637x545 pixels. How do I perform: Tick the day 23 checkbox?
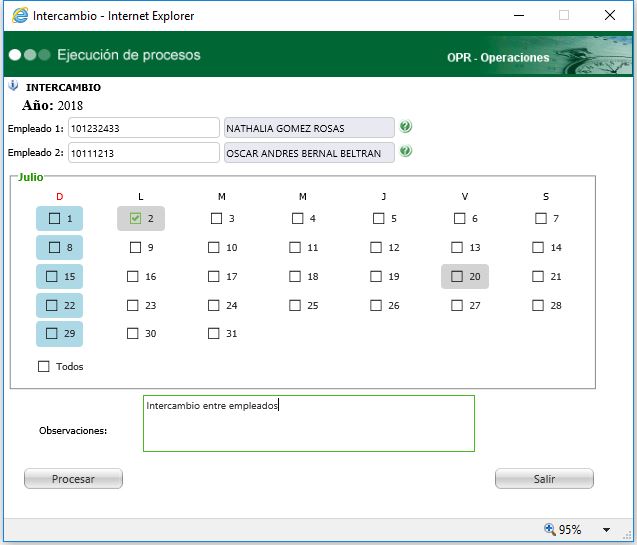point(133,305)
